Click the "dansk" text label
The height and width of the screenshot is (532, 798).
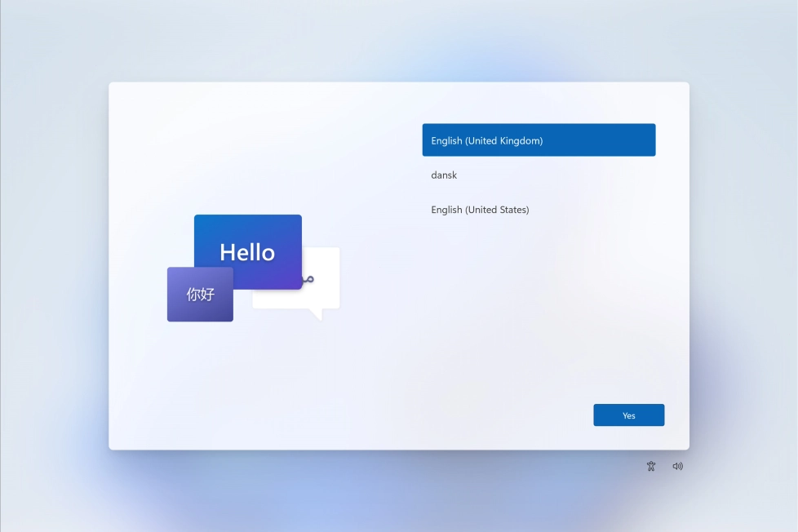click(x=444, y=175)
